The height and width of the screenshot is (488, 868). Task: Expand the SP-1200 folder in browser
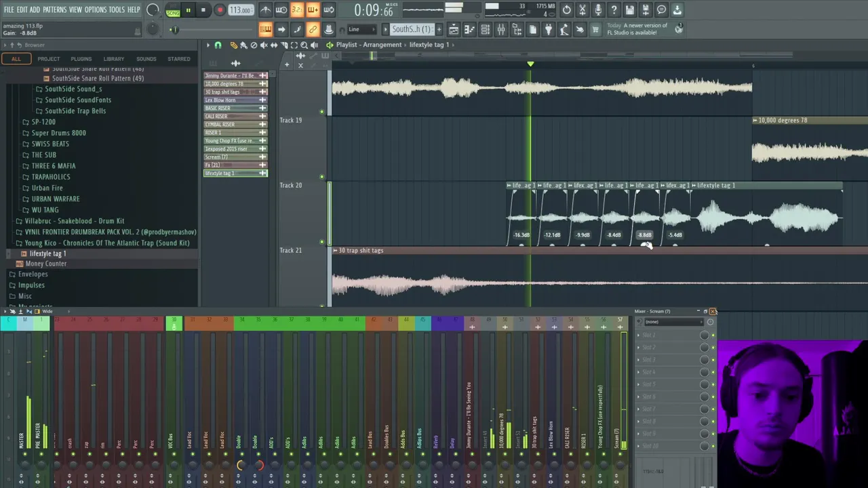tap(43, 122)
